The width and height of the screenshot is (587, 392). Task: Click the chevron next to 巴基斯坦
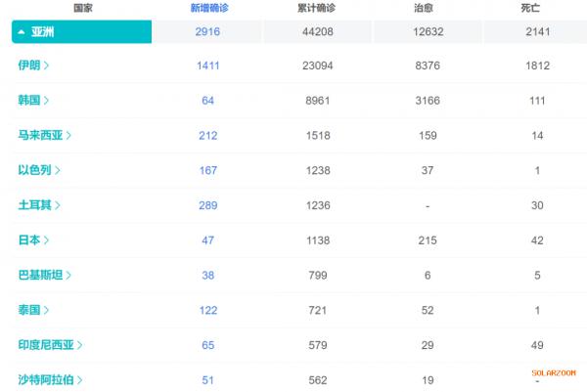pos(68,275)
